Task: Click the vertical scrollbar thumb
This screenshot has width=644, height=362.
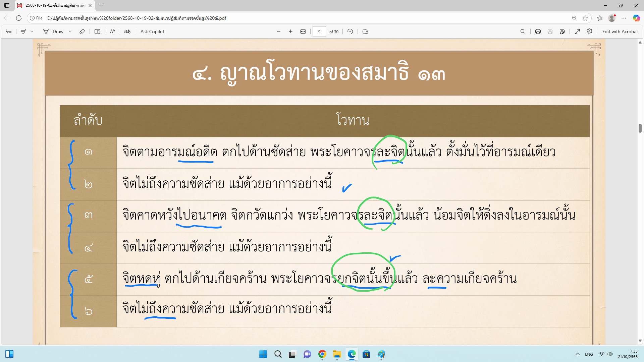Action: click(x=640, y=128)
